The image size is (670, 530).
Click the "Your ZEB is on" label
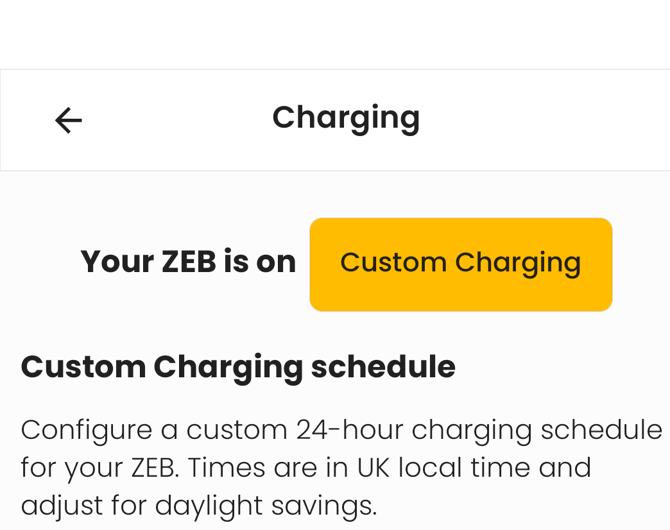[x=188, y=262]
